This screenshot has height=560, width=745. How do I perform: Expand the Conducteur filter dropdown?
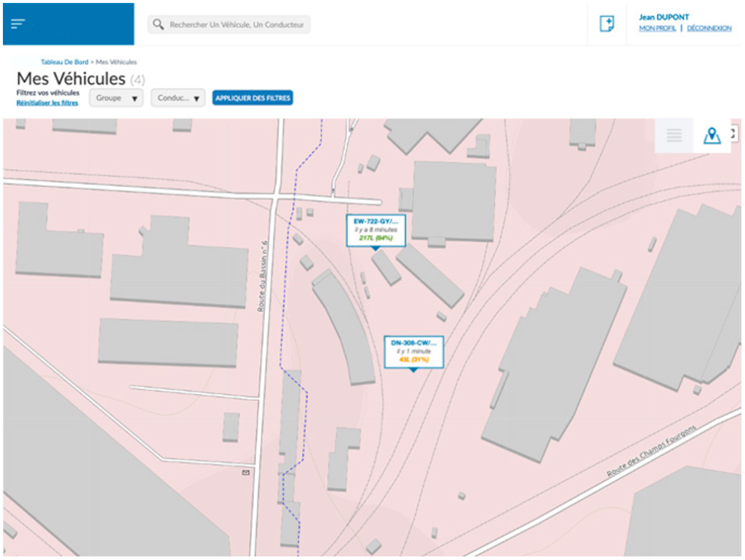[x=178, y=98]
